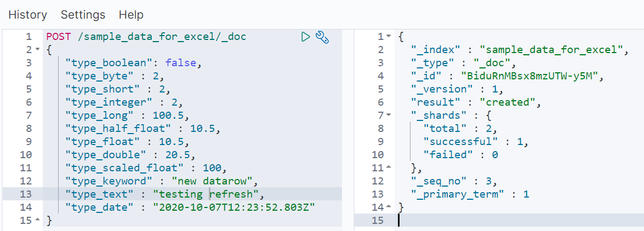
Task: Open the Help menu
Action: point(131,15)
